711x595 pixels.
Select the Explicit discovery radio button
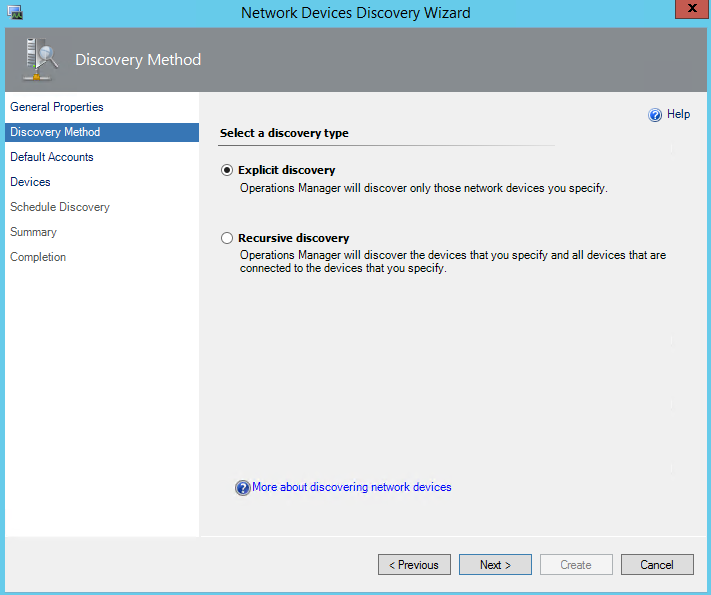[227, 170]
